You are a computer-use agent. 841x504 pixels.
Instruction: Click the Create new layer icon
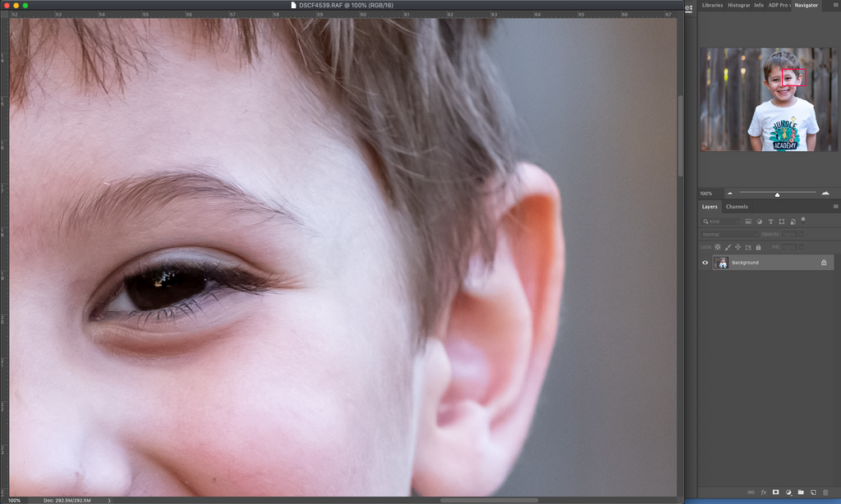[812, 493]
